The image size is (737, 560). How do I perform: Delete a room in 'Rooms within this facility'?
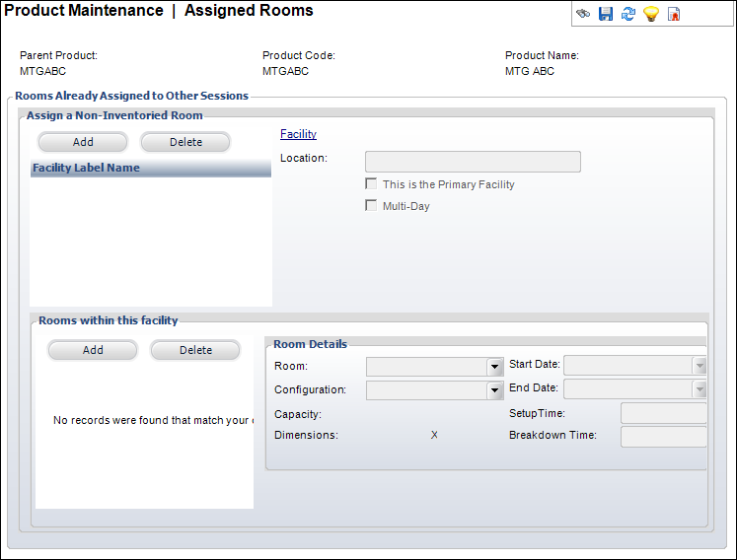point(195,350)
